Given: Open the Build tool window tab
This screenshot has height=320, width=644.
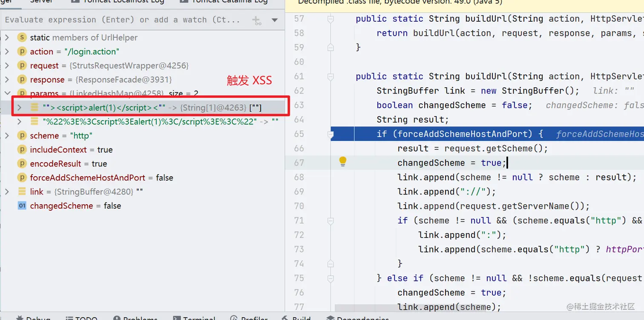Looking at the screenshot, I should (x=296, y=317).
